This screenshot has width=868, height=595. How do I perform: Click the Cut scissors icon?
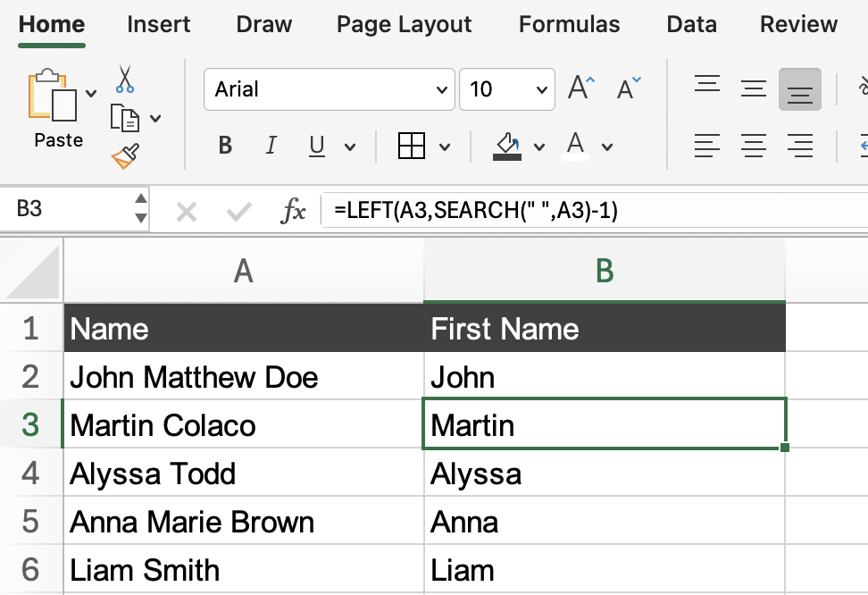coord(125,80)
